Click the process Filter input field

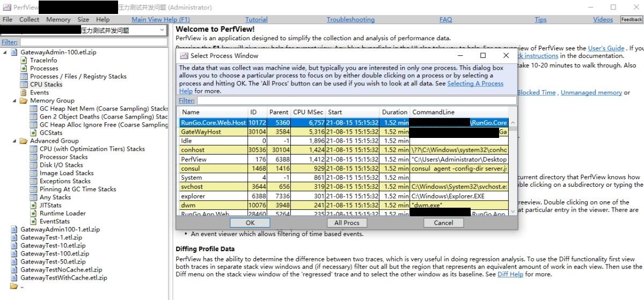pos(356,100)
